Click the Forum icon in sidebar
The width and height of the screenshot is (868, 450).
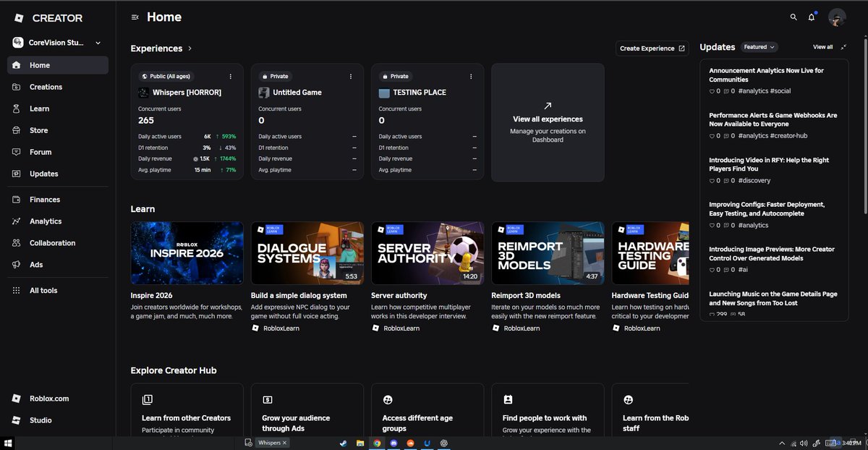click(x=16, y=152)
